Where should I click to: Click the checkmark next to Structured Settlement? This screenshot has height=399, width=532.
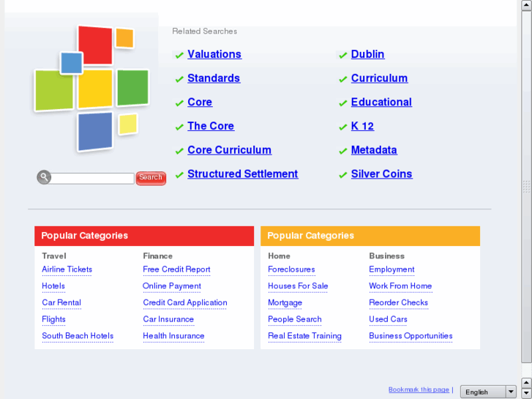click(179, 175)
